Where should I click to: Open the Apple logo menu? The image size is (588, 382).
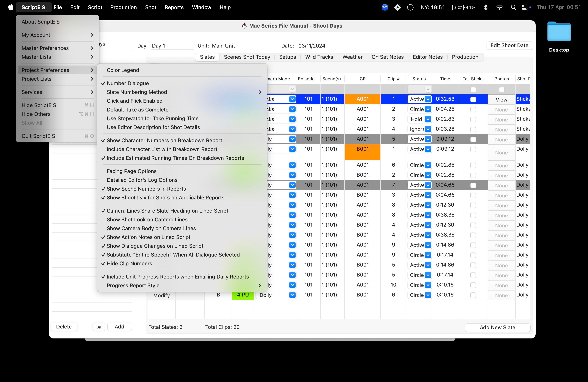11,7
